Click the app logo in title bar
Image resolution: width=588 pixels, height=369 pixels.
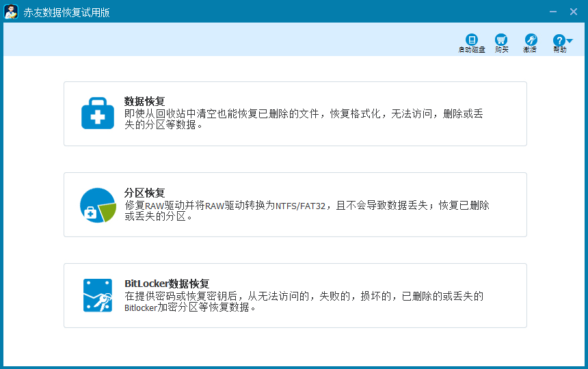11,12
